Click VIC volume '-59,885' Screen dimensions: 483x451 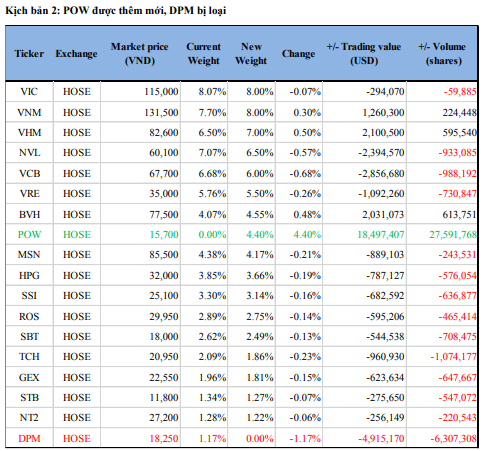click(460, 92)
